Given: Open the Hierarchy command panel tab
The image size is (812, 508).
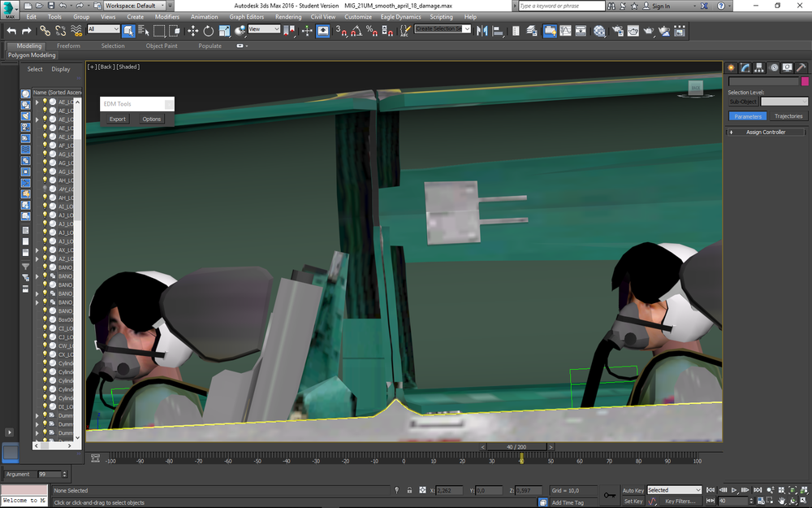Looking at the screenshot, I should pyautogui.click(x=758, y=67).
